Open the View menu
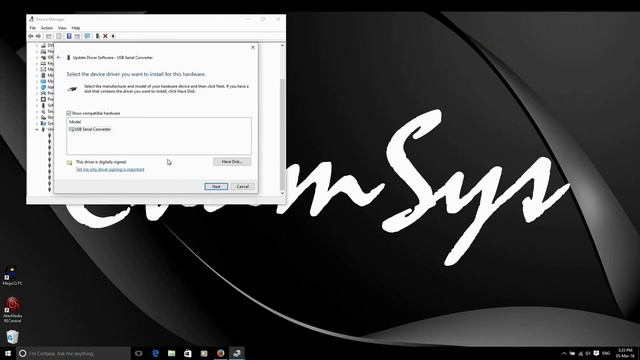Viewport: 640px width, 360px height. click(62, 28)
